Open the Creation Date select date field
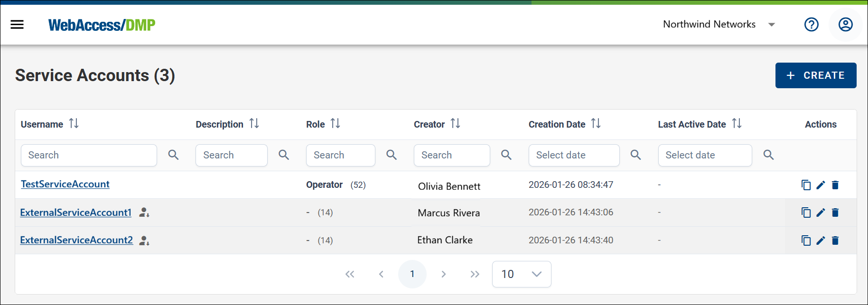This screenshot has height=305, width=868. click(x=574, y=155)
